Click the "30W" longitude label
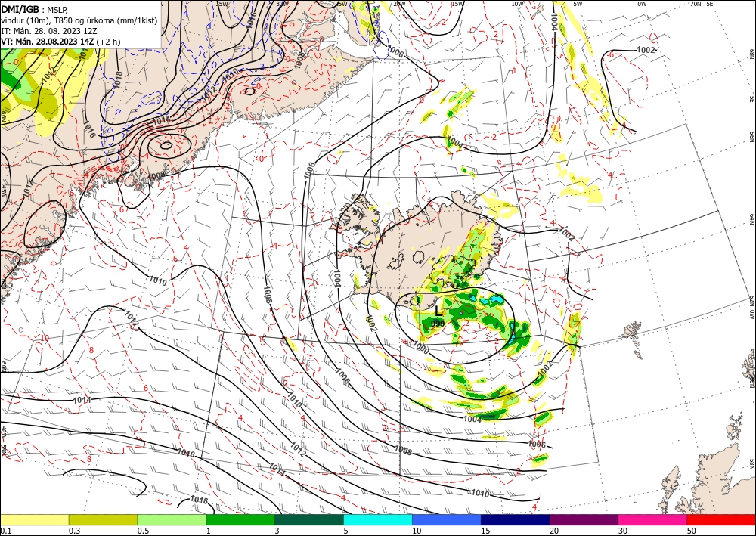 tap(283, 4)
